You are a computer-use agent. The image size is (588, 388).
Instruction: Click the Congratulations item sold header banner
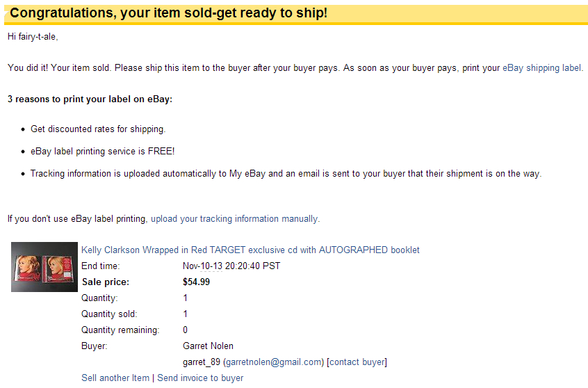coord(296,14)
